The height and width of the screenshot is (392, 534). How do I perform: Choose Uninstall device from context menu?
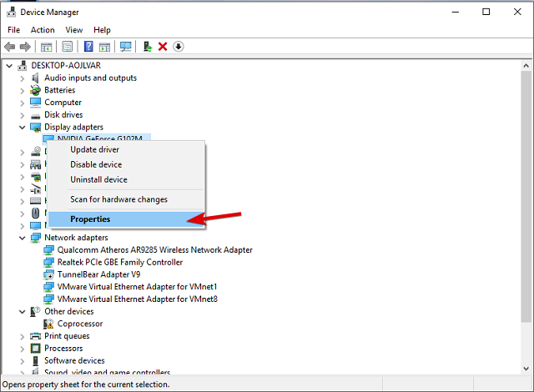(x=126, y=179)
